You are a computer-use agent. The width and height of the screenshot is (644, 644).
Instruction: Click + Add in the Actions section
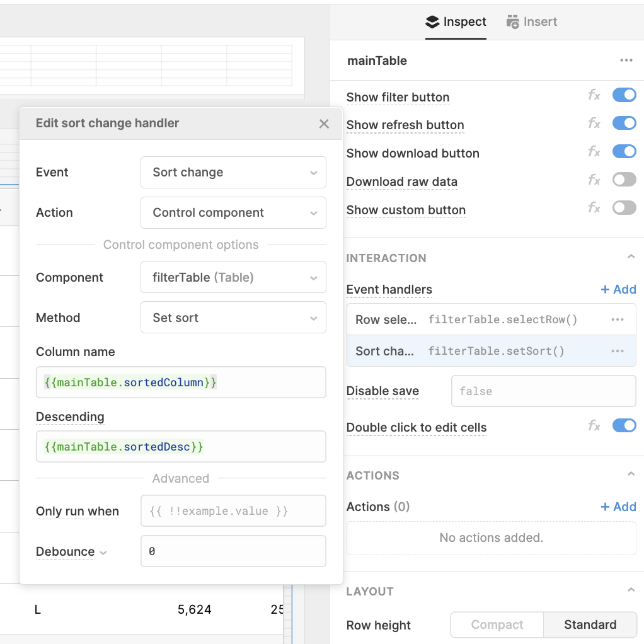pyautogui.click(x=618, y=507)
